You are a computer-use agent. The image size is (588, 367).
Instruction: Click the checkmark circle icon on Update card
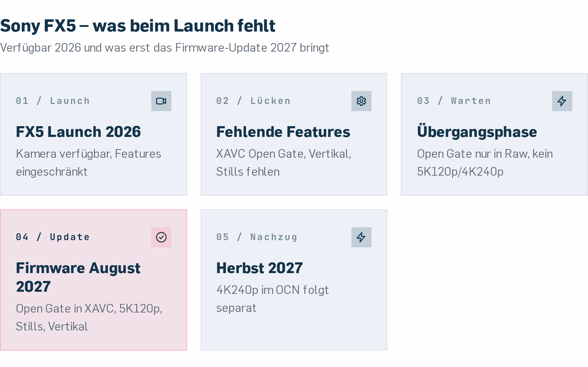[x=161, y=237]
